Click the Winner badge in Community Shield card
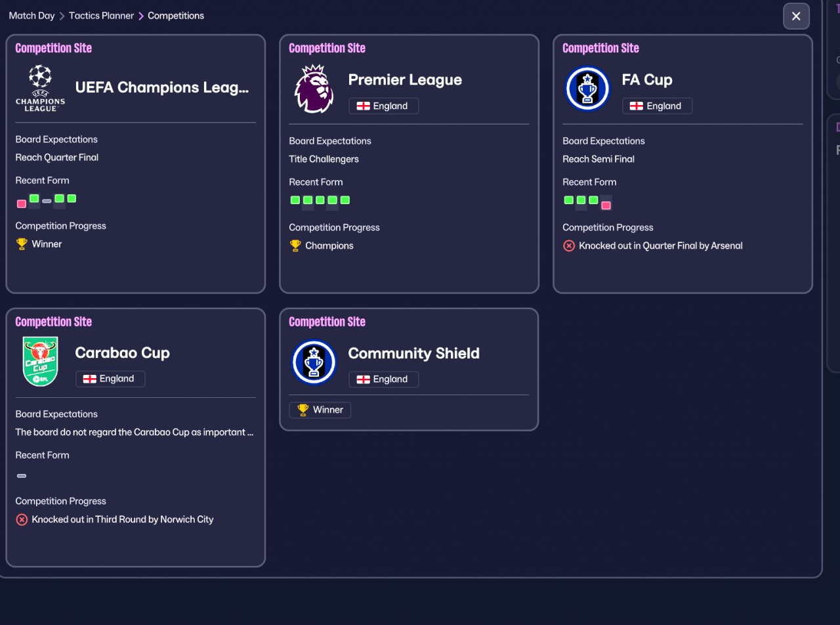The width and height of the screenshot is (840, 625). pos(320,410)
